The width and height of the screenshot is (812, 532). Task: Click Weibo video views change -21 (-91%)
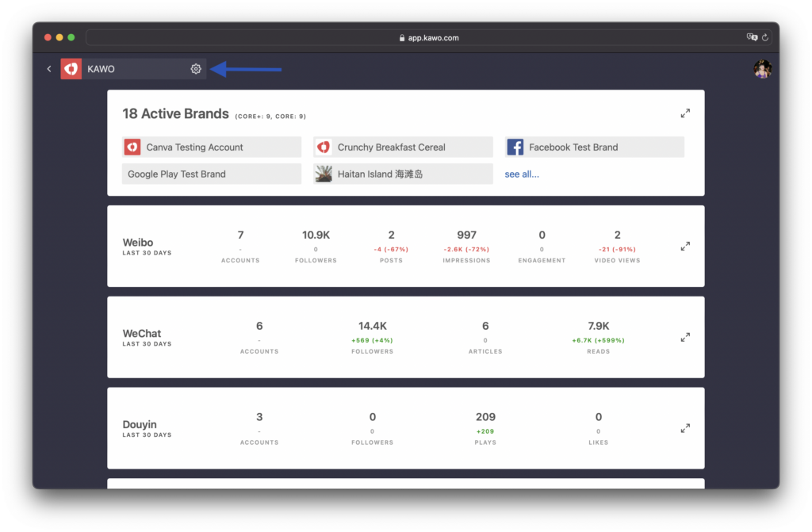(x=617, y=249)
